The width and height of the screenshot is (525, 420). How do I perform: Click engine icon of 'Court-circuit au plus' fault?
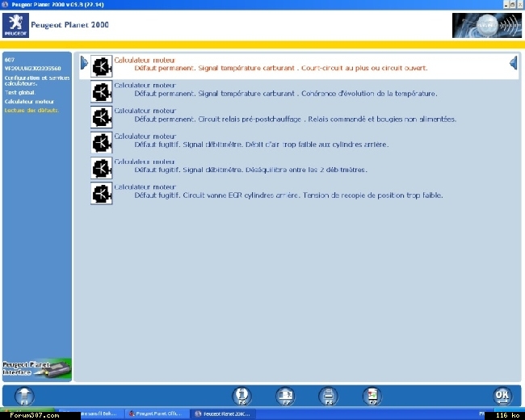point(102,66)
